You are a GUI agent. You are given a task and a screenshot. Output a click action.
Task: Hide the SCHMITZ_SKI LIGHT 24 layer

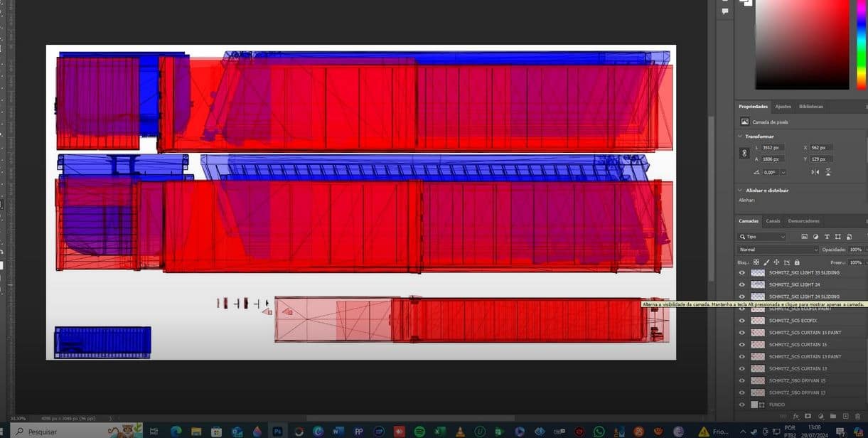(x=742, y=284)
